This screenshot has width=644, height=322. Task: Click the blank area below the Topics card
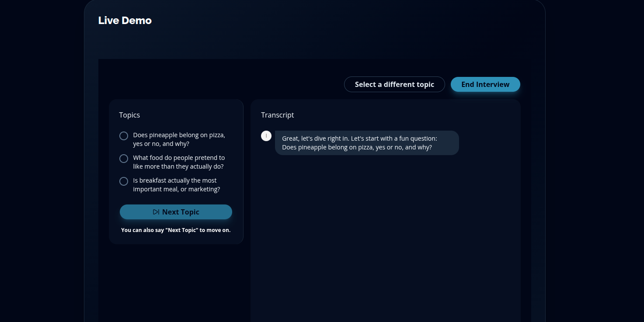176,284
